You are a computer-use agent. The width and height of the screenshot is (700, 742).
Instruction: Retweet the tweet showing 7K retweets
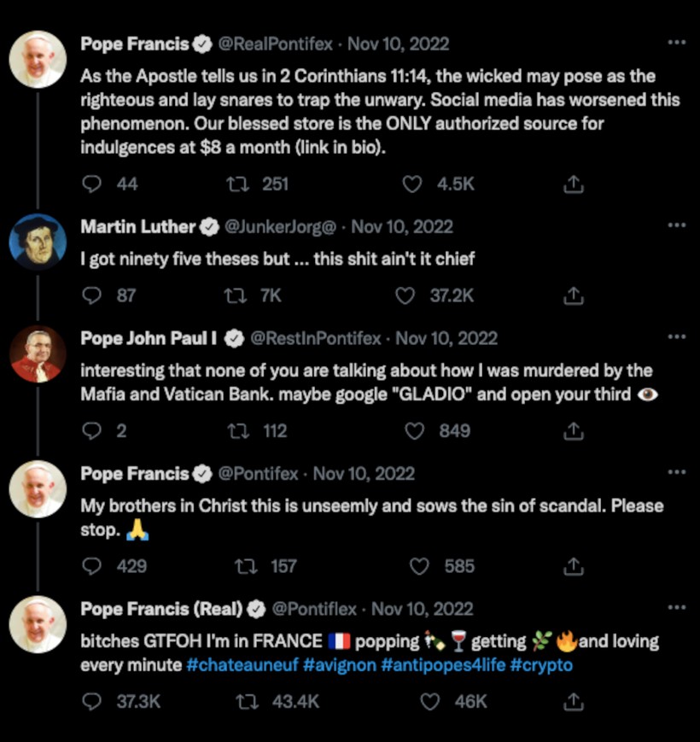click(235, 295)
